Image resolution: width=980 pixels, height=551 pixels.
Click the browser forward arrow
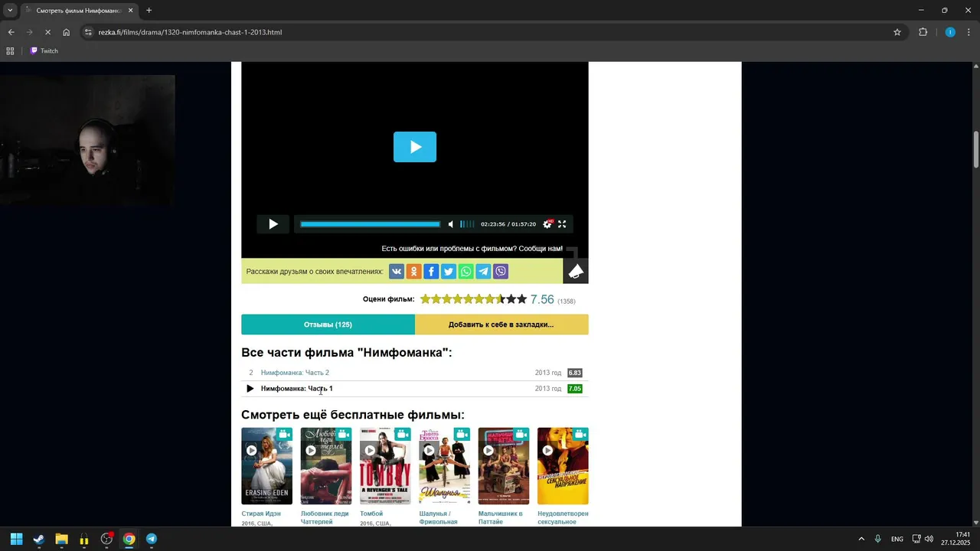pyautogui.click(x=30, y=32)
